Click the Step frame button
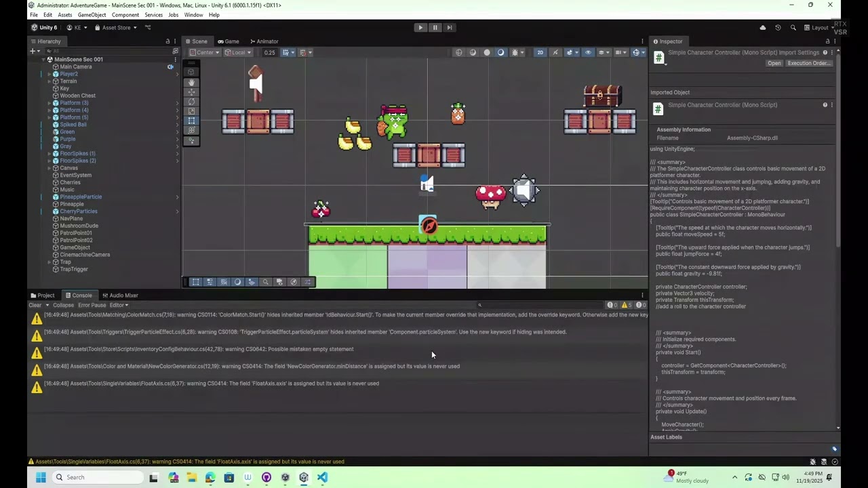868x488 pixels. (x=449, y=28)
